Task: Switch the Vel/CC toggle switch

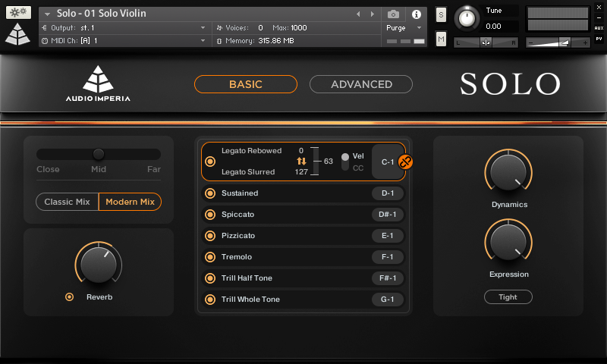Action: [x=345, y=162]
